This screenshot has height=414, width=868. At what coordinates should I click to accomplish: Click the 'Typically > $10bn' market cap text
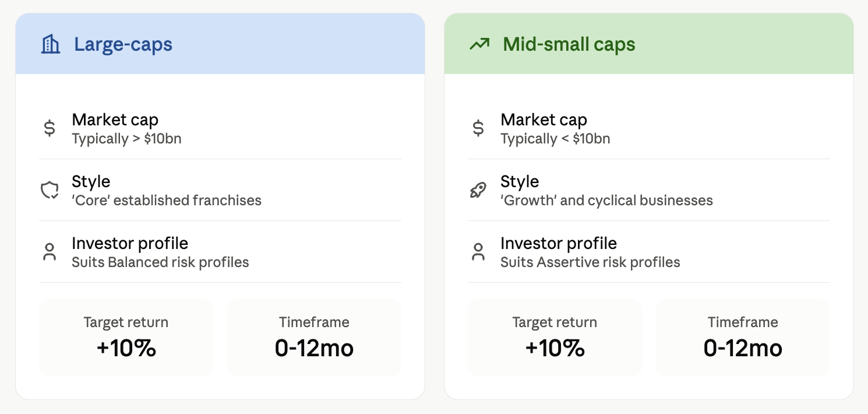[126, 139]
